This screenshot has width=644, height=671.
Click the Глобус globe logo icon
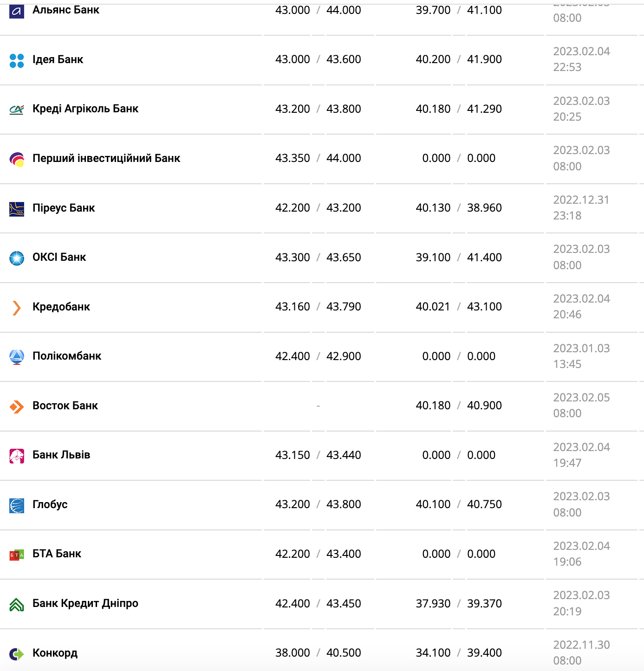tap(17, 505)
